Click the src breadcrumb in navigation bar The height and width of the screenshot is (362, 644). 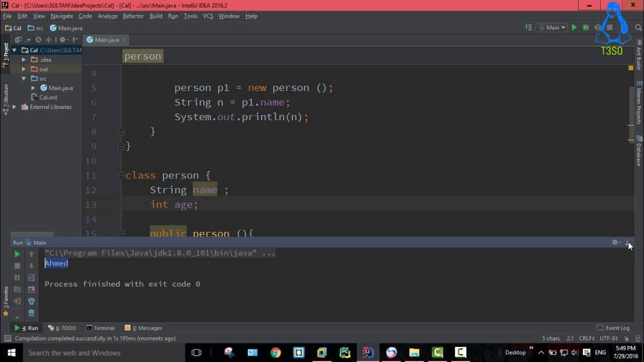coord(36,28)
